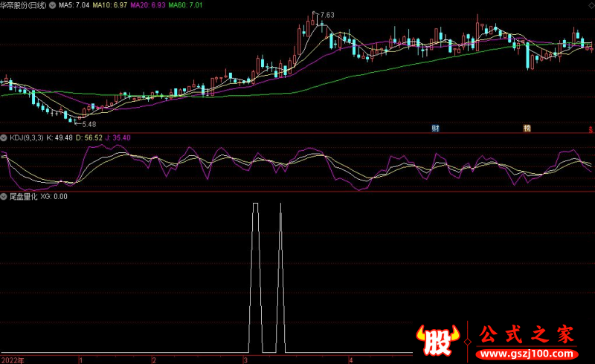Image resolution: width=595 pixels, height=364 pixels.
Task: Select the MA60 moving average label
Action: [x=186, y=4]
